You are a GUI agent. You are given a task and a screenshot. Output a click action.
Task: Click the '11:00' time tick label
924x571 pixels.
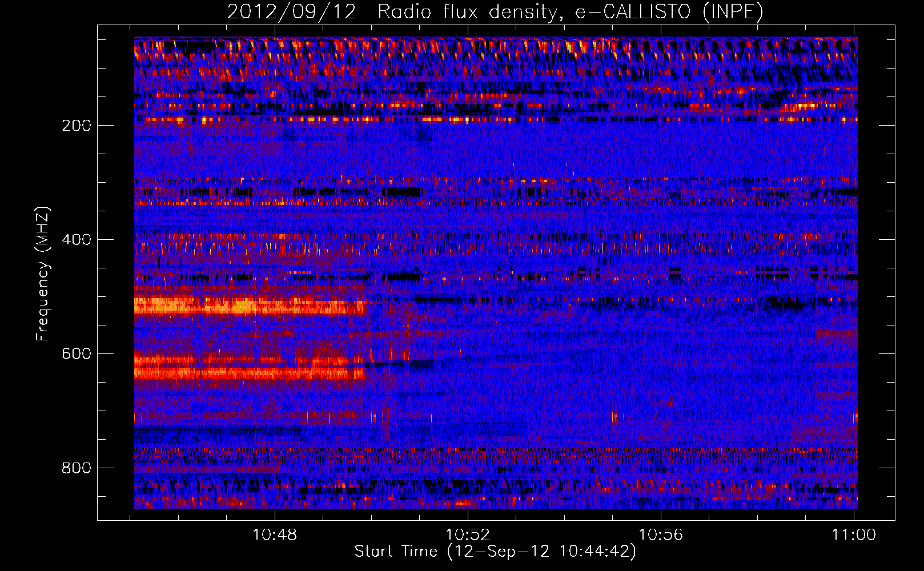point(854,535)
